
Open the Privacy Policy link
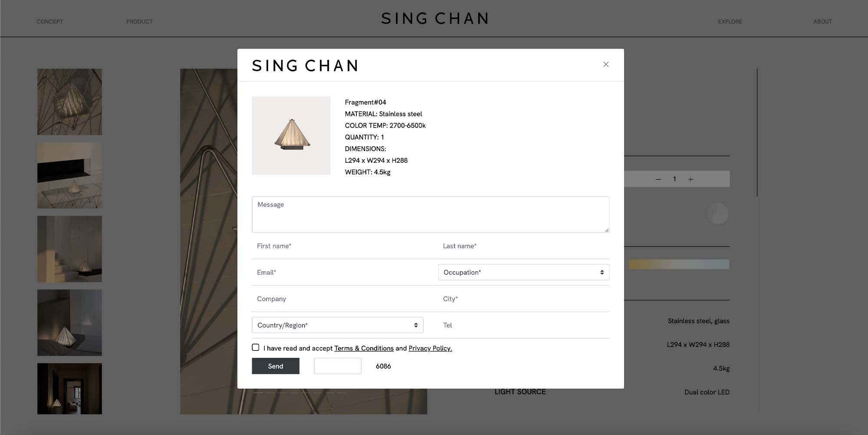(430, 348)
